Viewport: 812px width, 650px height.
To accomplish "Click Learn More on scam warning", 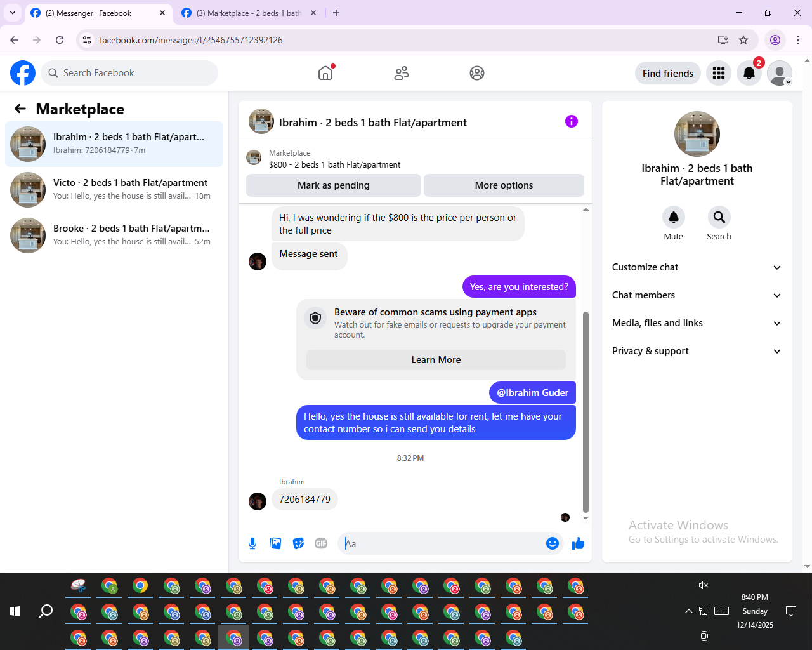I will [x=436, y=360].
